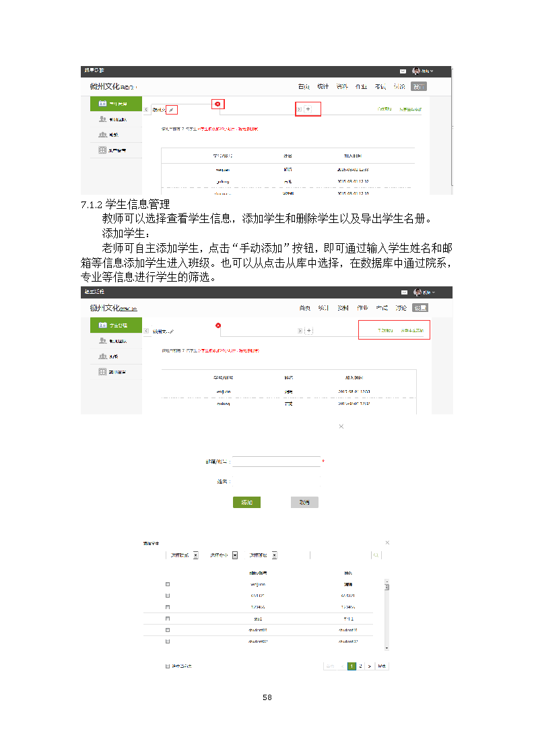The width and height of the screenshot is (534, 756).
Task: Focus the 姓名 input field
Action: [276, 481]
